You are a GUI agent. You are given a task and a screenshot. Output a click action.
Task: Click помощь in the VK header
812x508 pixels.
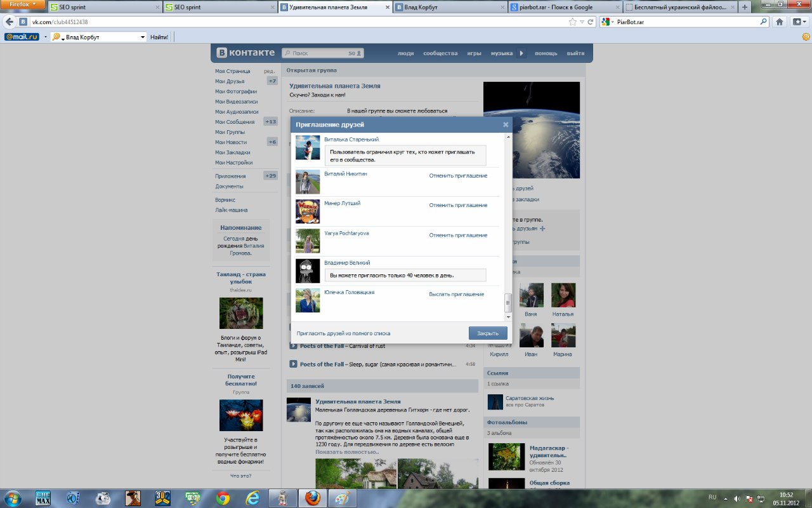tap(546, 53)
